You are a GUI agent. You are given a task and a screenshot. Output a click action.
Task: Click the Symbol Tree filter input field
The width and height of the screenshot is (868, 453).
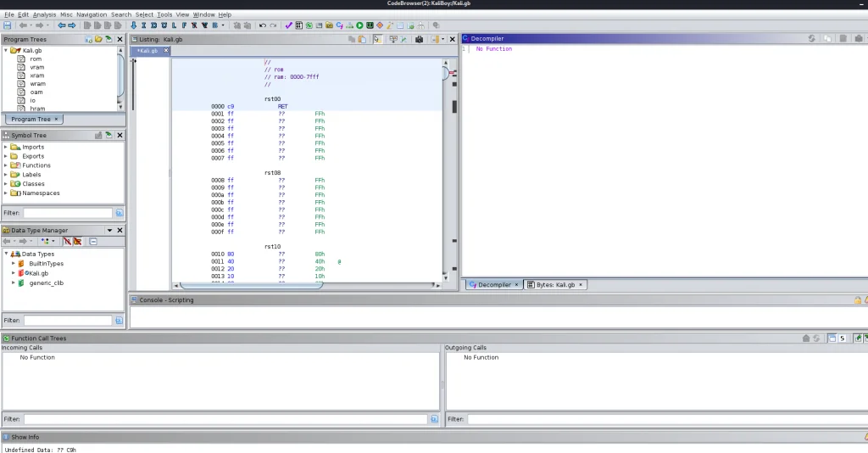[68, 213]
